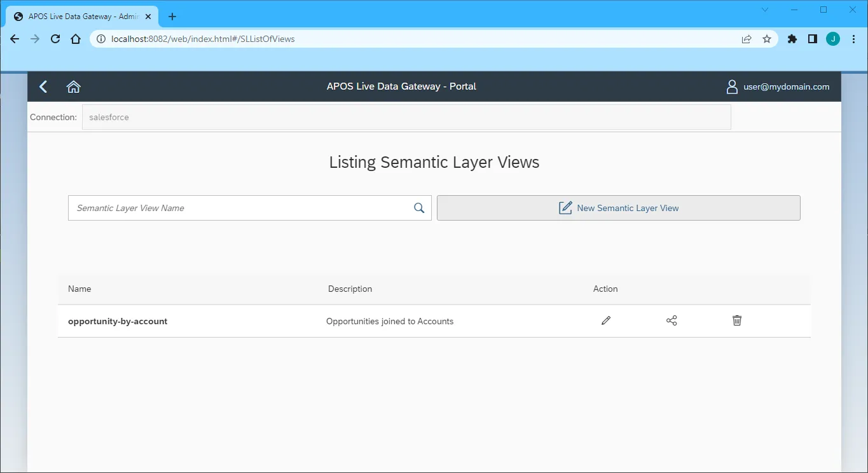Screen dimensions: 868x473
Task: Edit opportunity-by-account using the pencil icon
Action: [605, 320]
